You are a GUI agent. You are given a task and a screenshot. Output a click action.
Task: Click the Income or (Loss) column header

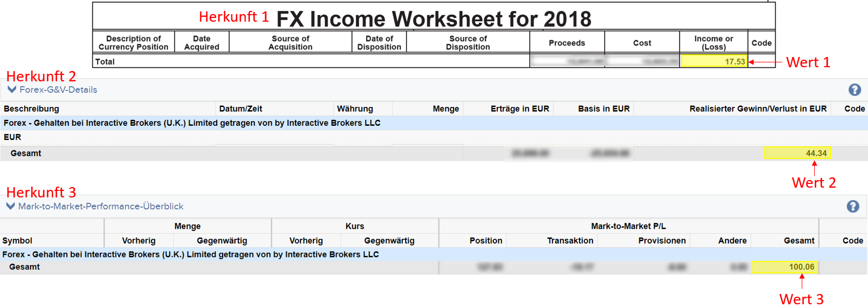tap(713, 43)
